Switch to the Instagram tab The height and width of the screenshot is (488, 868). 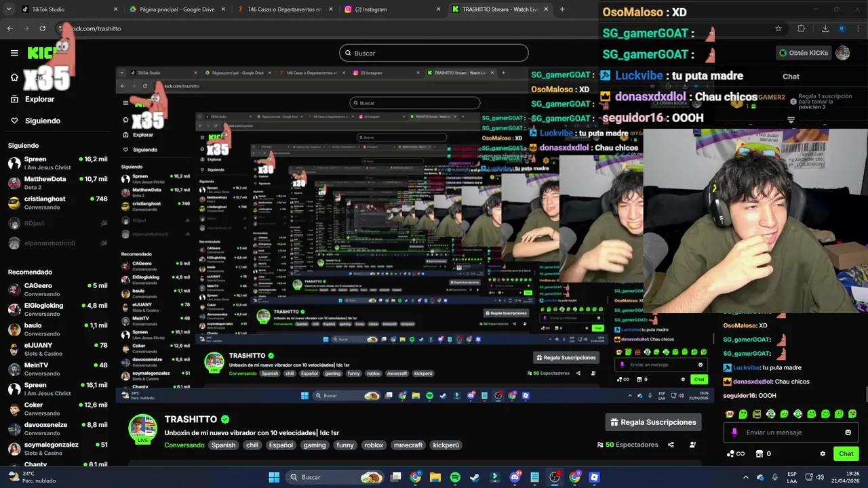tap(391, 9)
